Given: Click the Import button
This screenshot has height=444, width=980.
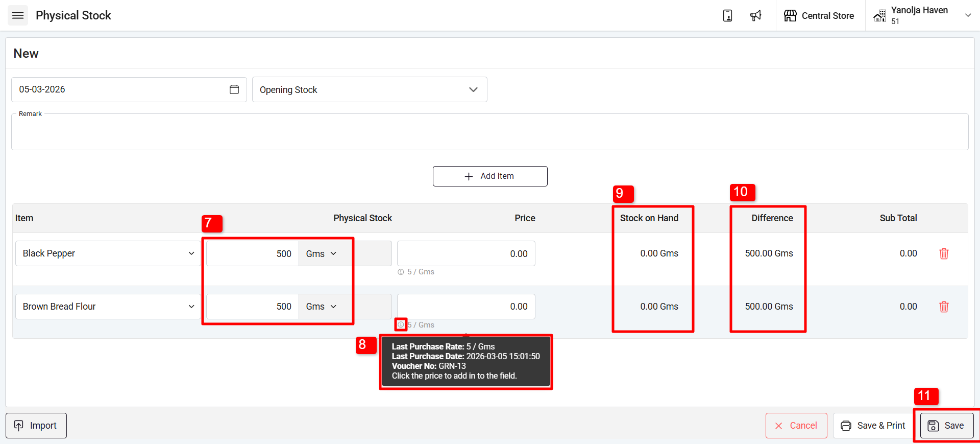Looking at the screenshot, I should point(36,426).
